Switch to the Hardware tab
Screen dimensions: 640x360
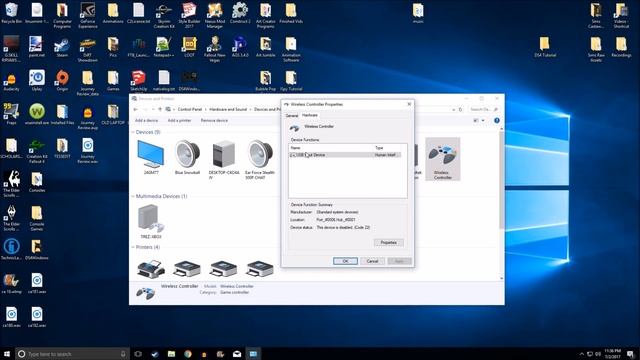[310, 115]
